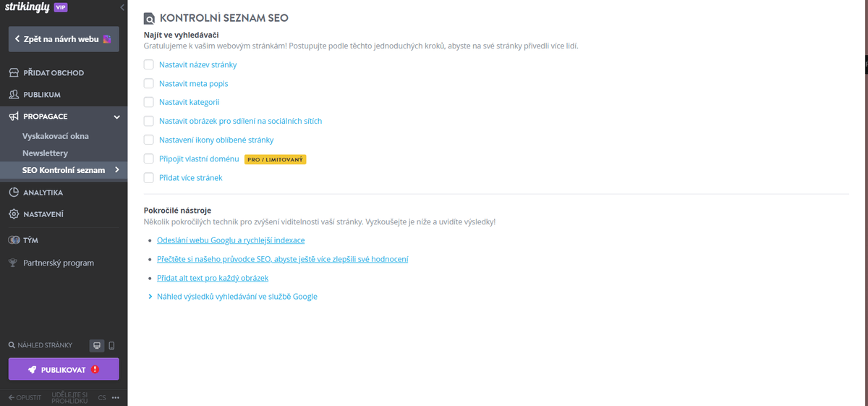868x406 pixels.
Task: Click the Analytika pie chart icon
Action: point(13,193)
